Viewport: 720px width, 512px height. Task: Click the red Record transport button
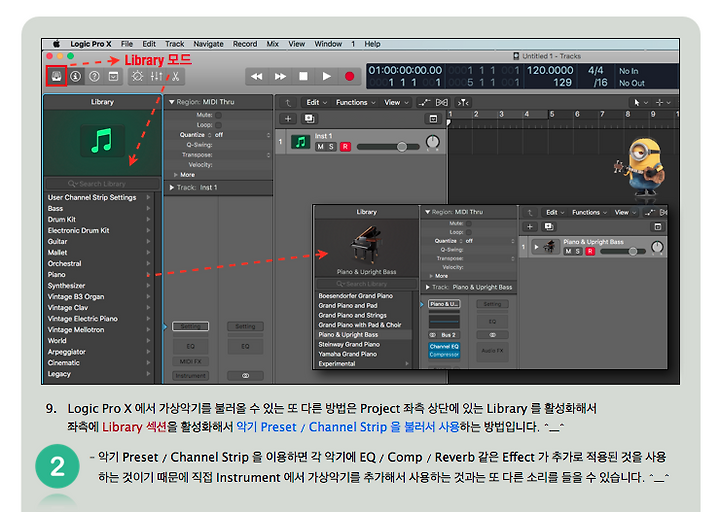tap(349, 76)
